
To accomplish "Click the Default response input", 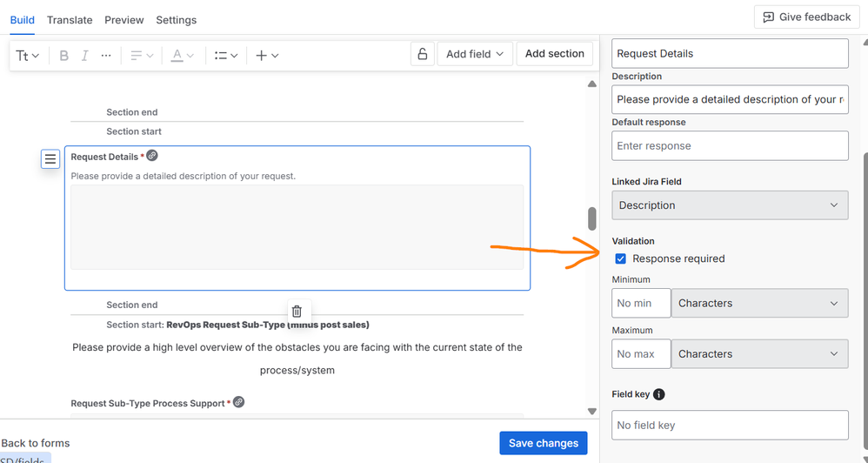I will [730, 145].
